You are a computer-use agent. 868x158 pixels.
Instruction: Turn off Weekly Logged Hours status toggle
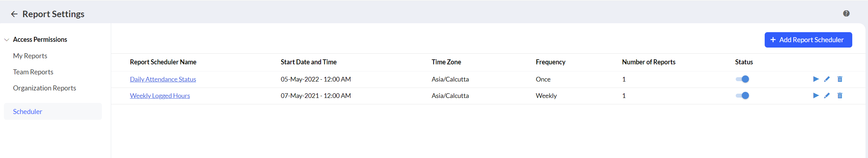(x=742, y=95)
